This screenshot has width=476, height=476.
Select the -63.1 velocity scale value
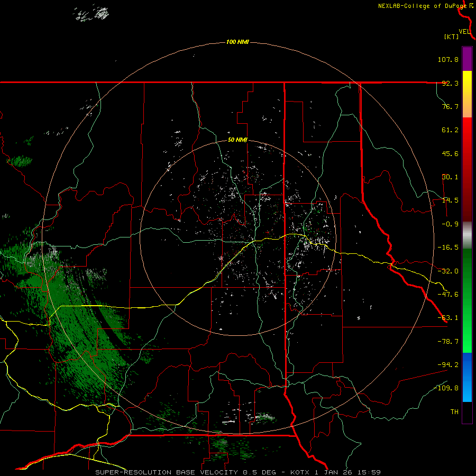[x=448, y=318]
